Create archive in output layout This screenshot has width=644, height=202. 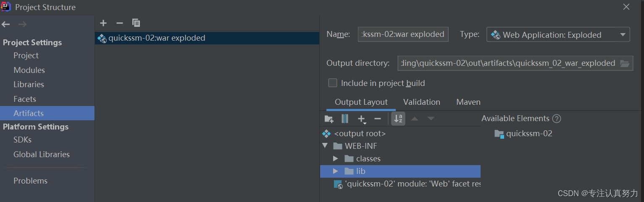pos(345,119)
